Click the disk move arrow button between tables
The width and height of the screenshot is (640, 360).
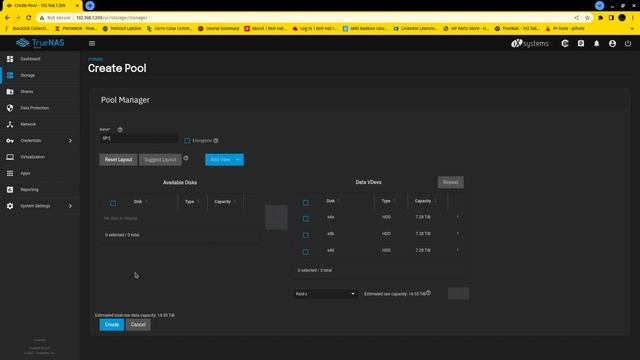pyautogui.click(x=276, y=217)
